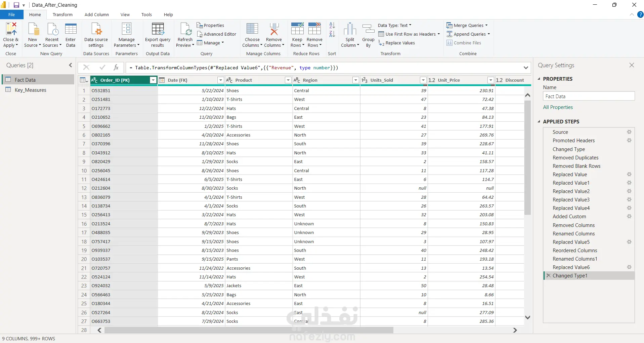Select the Enter Data icon

(71, 29)
